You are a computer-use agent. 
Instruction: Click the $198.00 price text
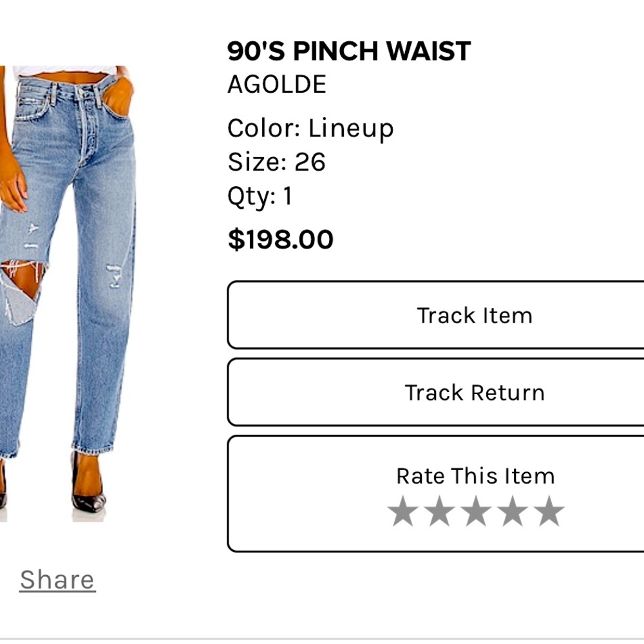281,240
